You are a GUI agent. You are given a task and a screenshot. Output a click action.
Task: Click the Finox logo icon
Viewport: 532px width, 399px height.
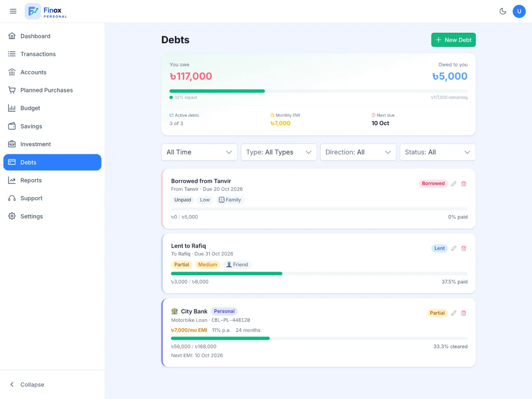[33, 11]
